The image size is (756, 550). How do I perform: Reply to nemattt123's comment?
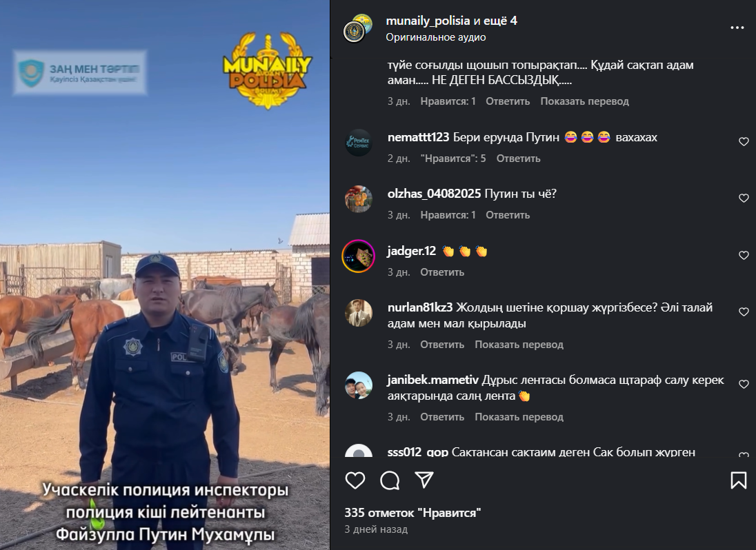coord(518,159)
